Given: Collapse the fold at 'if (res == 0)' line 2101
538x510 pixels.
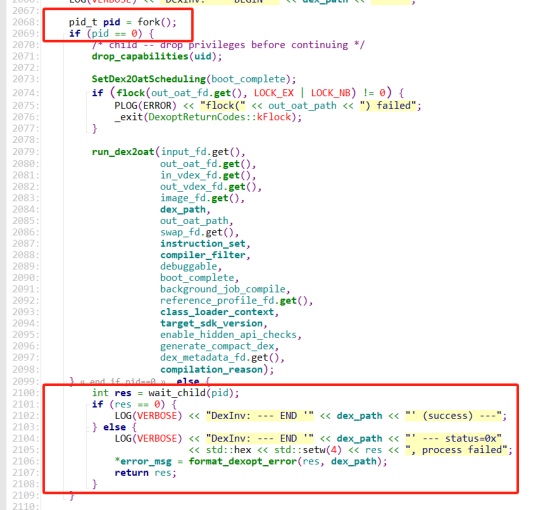Looking at the screenshot, I should tap(87, 404).
